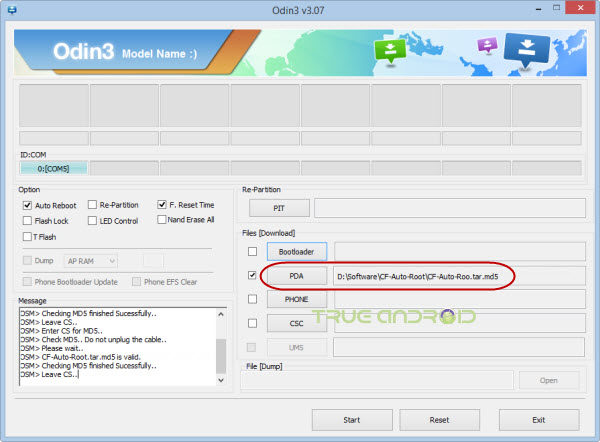Click 'Check MD5.. Do not unplug the cable..' line
This screenshot has width=600, height=442.
tap(93, 339)
